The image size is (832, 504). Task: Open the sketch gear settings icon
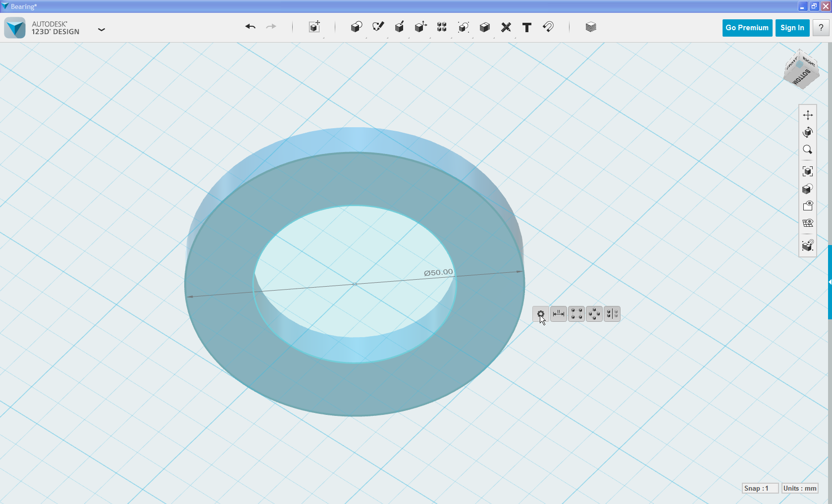[541, 314]
